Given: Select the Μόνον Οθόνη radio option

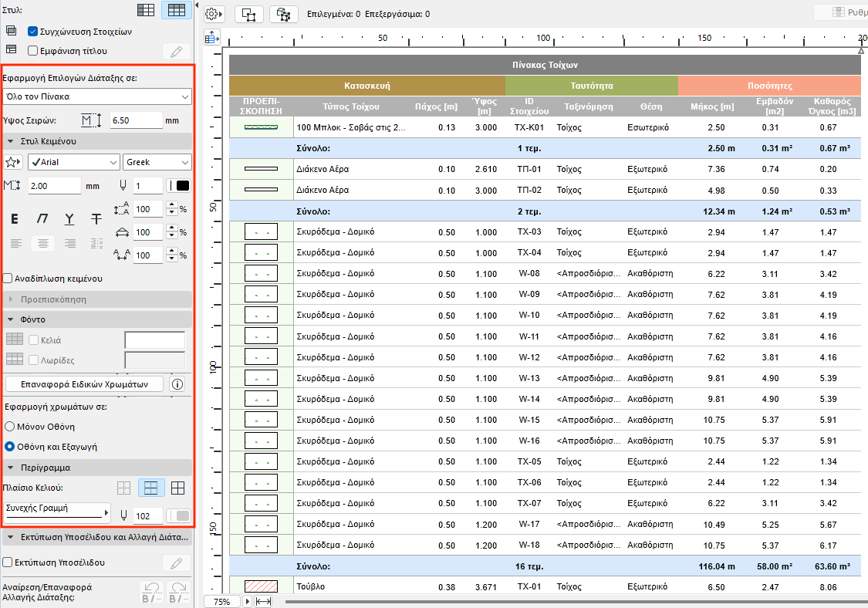Looking at the screenshot, I should pos(9,426).
